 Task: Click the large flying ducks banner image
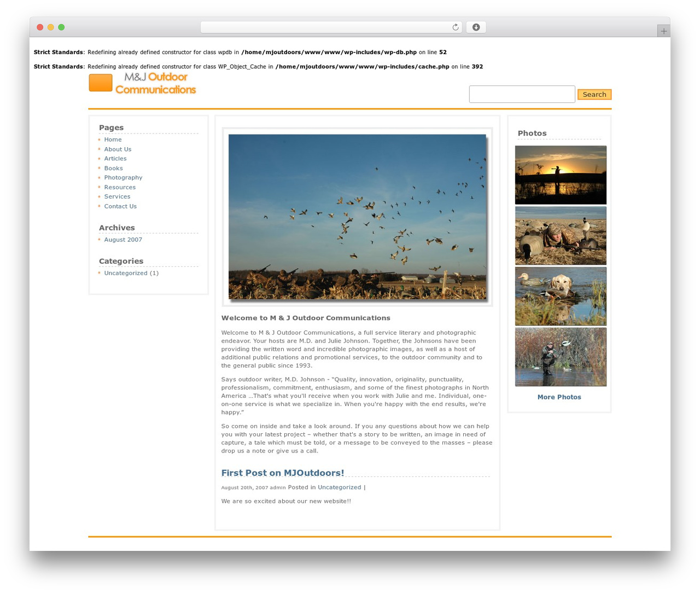(x=357, y=217)
